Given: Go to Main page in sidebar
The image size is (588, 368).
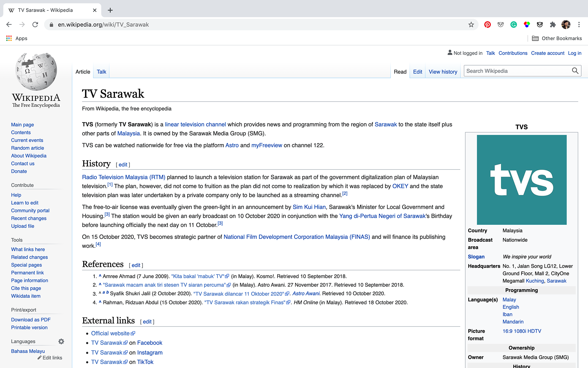Looking at the screenshot, I should (x=22, y=125).
